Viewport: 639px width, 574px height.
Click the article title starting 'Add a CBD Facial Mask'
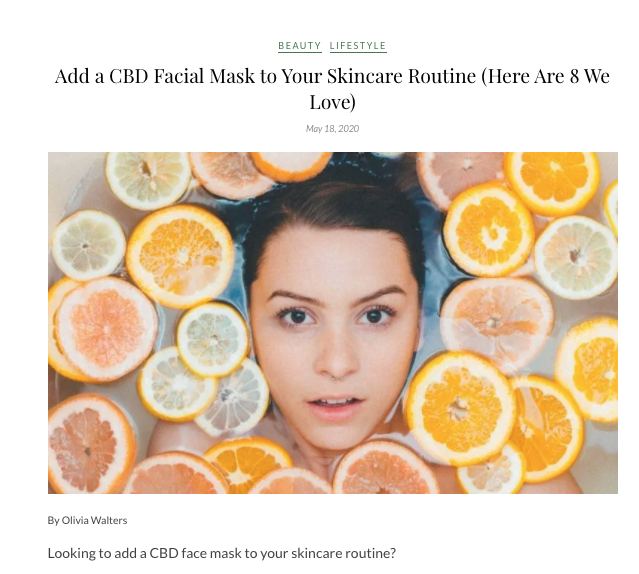point(332,88)
